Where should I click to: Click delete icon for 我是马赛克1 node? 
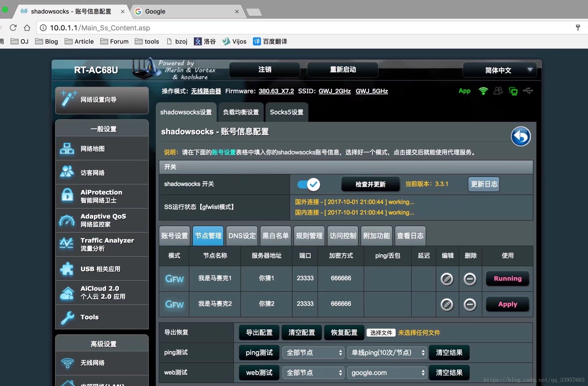click(470, 279)
